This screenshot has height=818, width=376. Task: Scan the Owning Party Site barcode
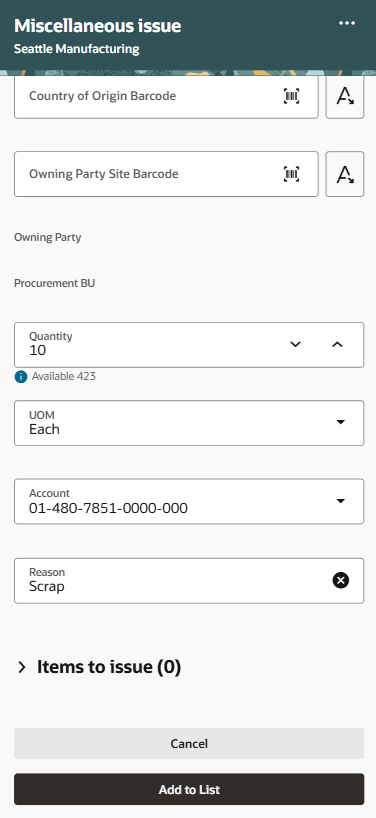pyautogui.click(x=292, y=174)
